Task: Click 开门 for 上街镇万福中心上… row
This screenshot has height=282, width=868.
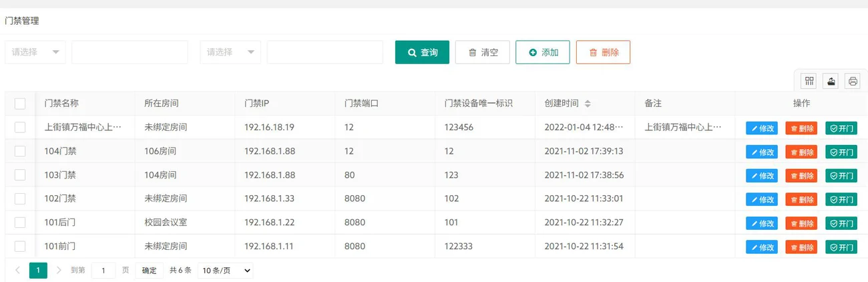Action: point(841,128)
